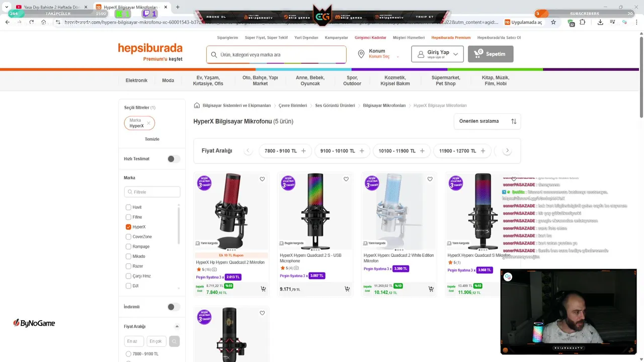Collapse the Fiyat Aralığı sidebar section
Viewport: 644px width, 362px height.
[x=177, y=327]
